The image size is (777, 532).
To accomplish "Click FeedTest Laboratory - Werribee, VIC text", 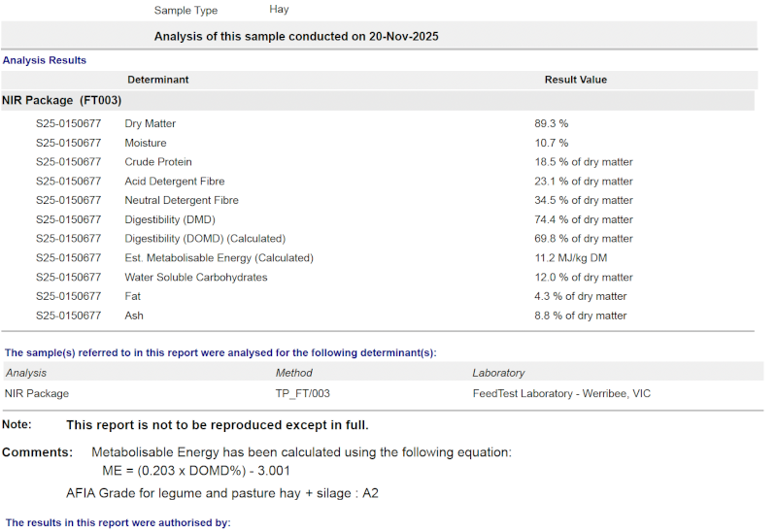I will pyautogui.click(x=561, y=394).
